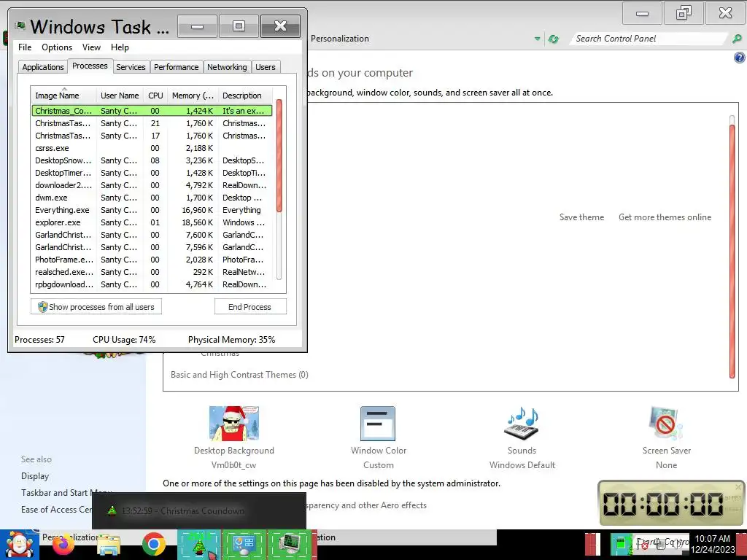The image size is (747, 560).
Task: Select the csrss.exe process row
Action: [152, 148]
